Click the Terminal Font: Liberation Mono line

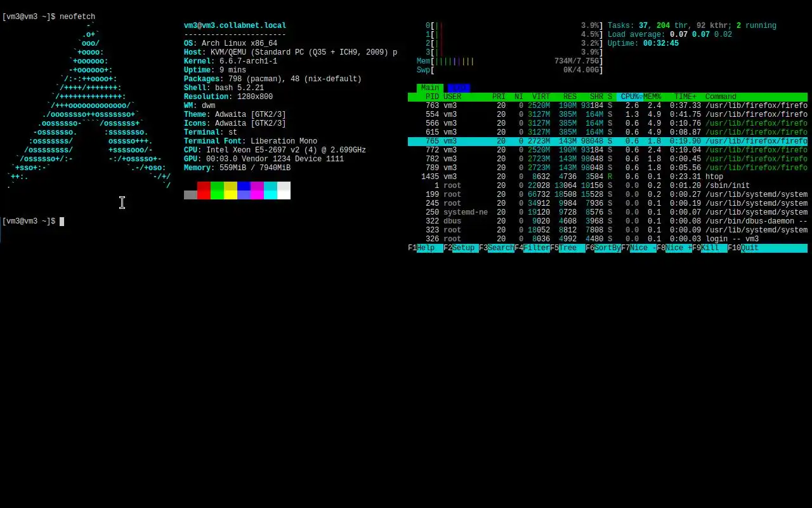[251, 141]
